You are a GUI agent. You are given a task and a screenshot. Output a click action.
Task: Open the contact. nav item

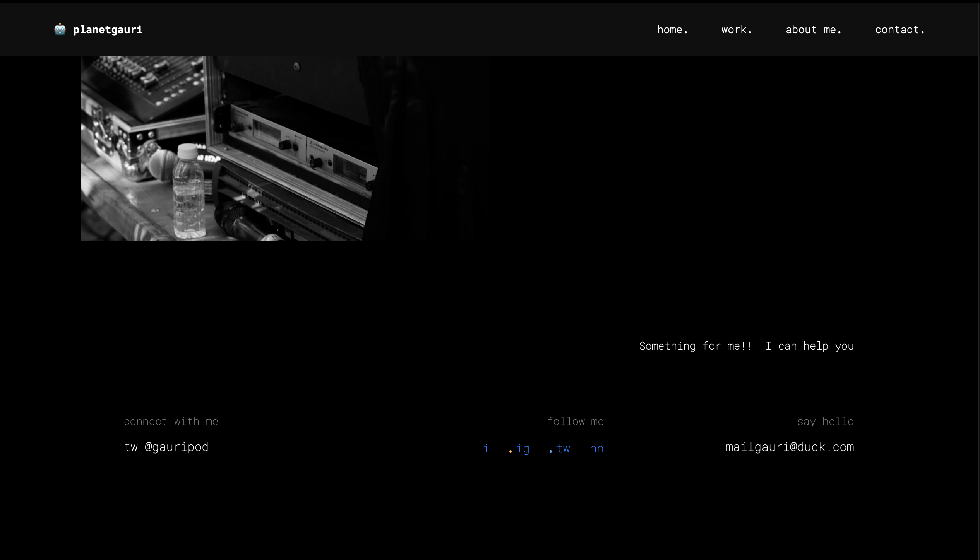point(900,30)
